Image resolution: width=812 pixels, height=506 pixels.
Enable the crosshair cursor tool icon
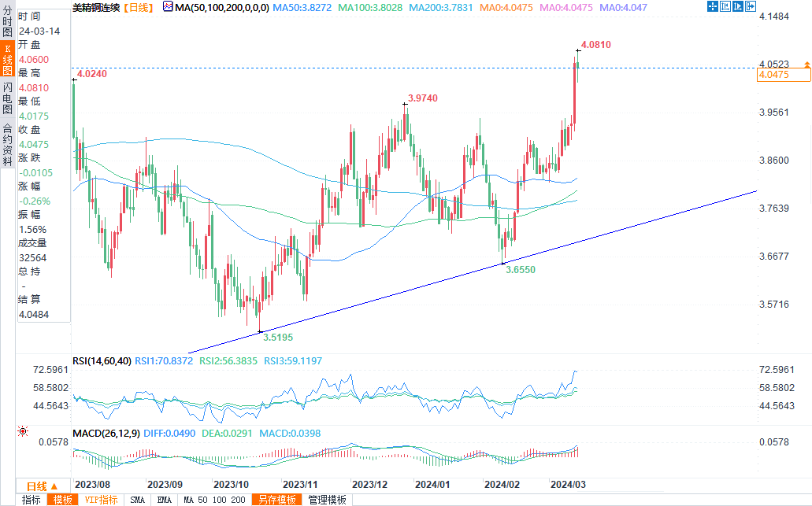(x=713, y=7)
